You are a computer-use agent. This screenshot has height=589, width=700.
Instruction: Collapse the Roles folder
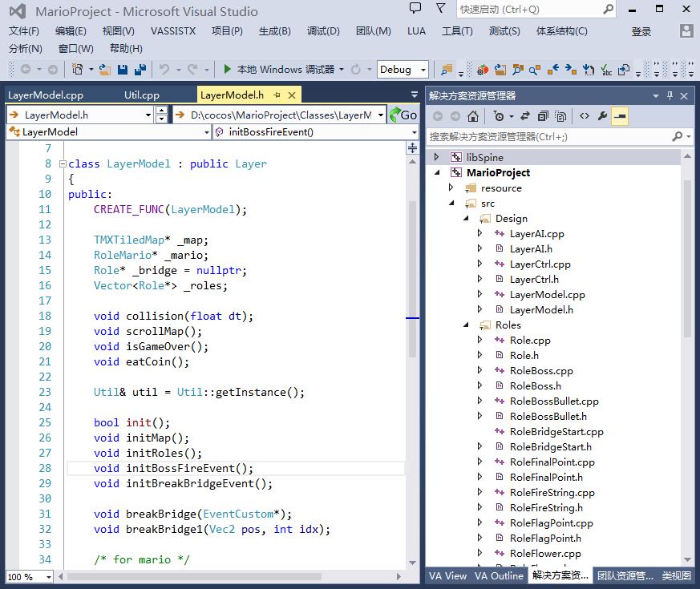point(466,325)
